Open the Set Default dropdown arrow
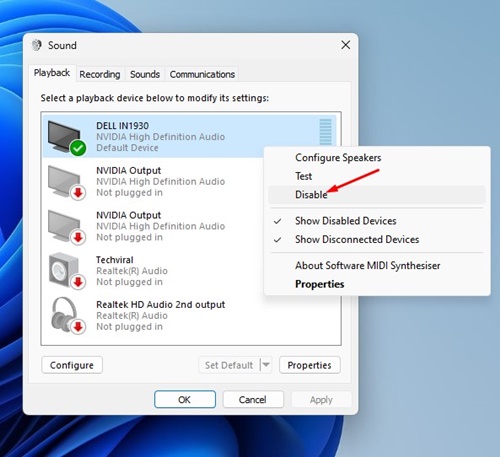 click(266, 365)
